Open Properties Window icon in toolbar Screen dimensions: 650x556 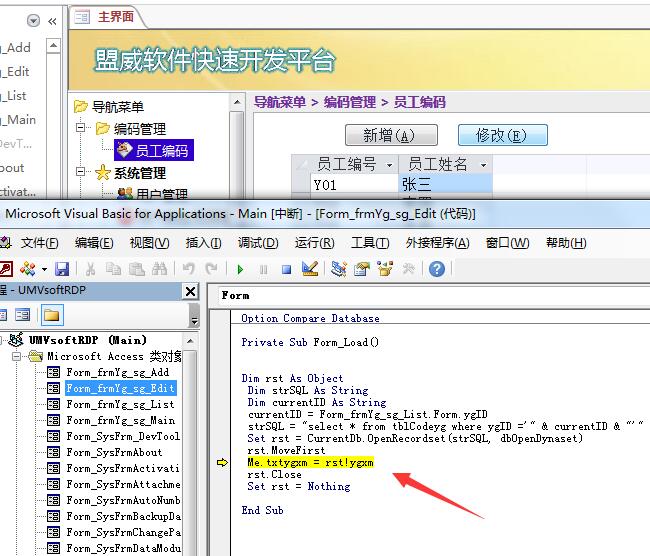[x=361, y=269]
